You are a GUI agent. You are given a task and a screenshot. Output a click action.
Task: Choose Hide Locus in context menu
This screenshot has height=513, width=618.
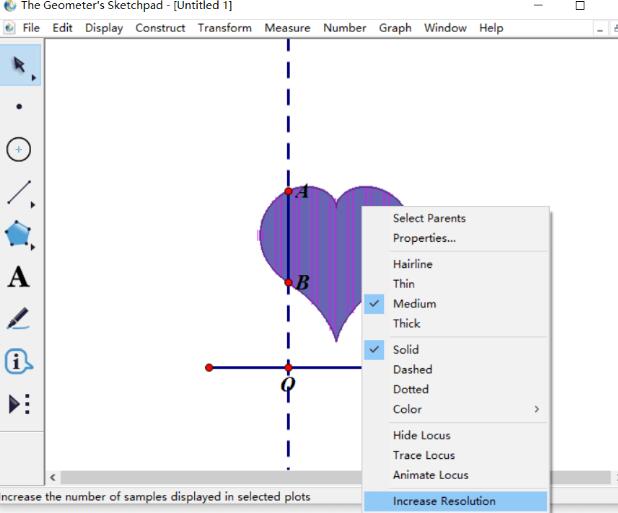click(456, 435)
